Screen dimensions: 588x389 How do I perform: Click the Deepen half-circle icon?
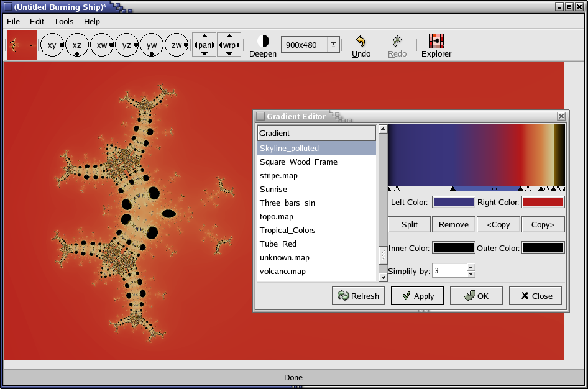(x=263, y=41)
